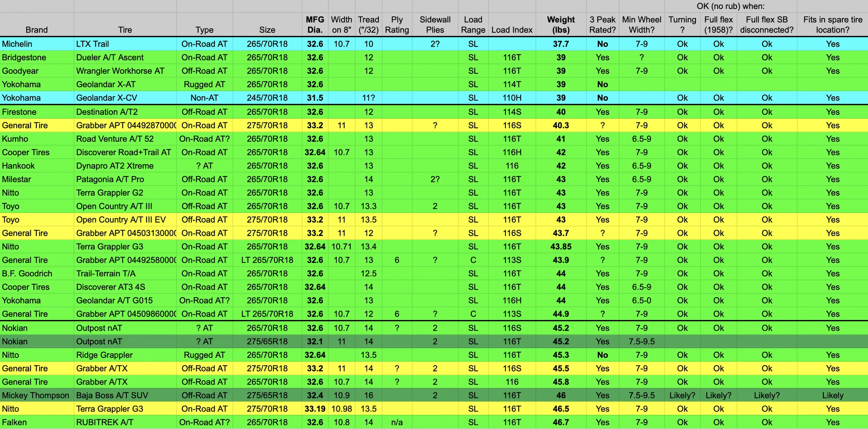This screenshot has width=868, height=429.
Task: Click Trail-Terrain T/A tire cell
Action: tap(125, 274)
